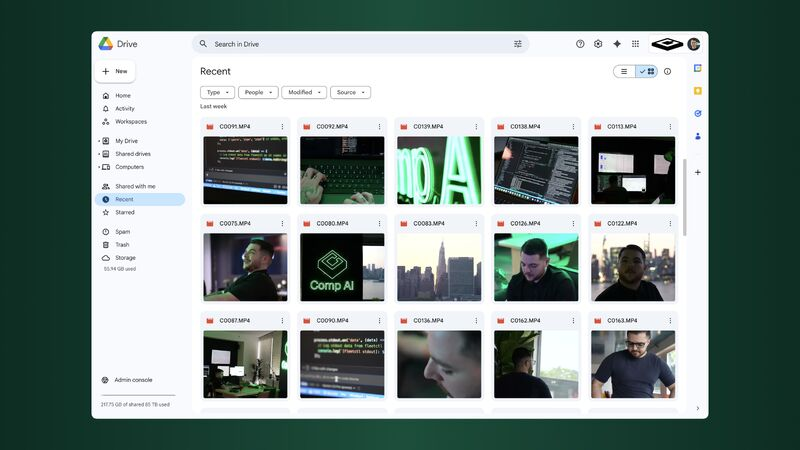Open the Modified filter dropdown

[304, 92]
